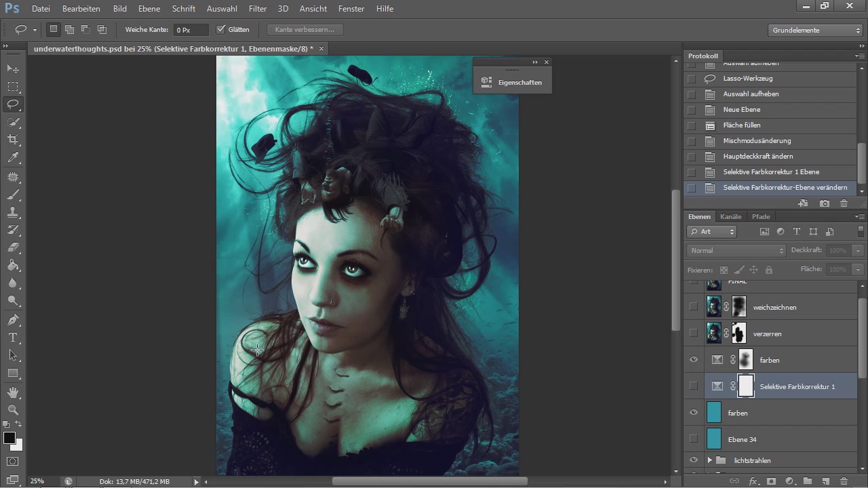The image size is (868, 488).
Task: Open the Deckkraft value dropdown arrow
Action: (859, 250)
